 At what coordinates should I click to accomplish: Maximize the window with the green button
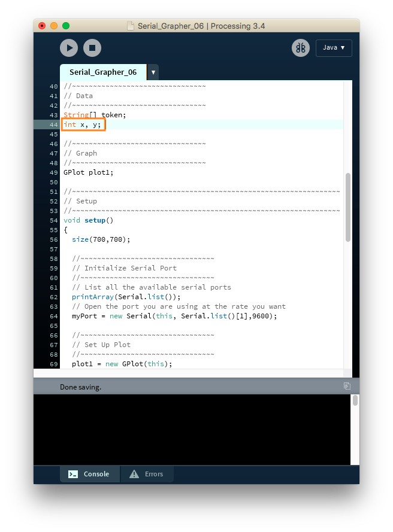click(x=66, y=26)
